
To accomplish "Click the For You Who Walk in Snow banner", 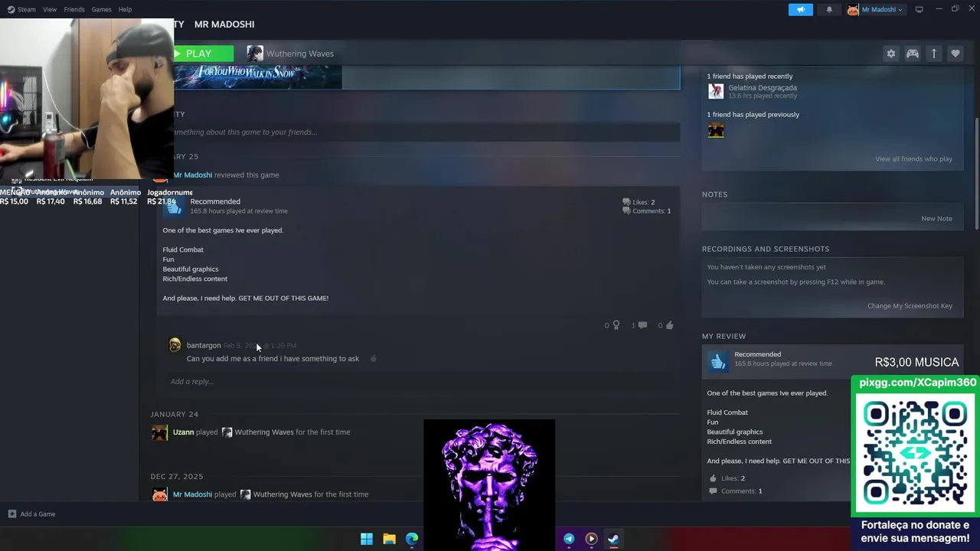I will pos(257,77).
